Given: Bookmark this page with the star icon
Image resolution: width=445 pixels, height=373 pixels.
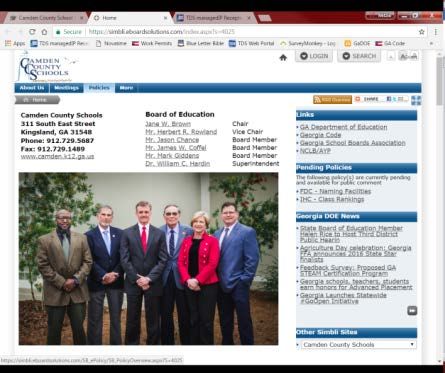Looking at the screenshot, I should tap(422, 32).
